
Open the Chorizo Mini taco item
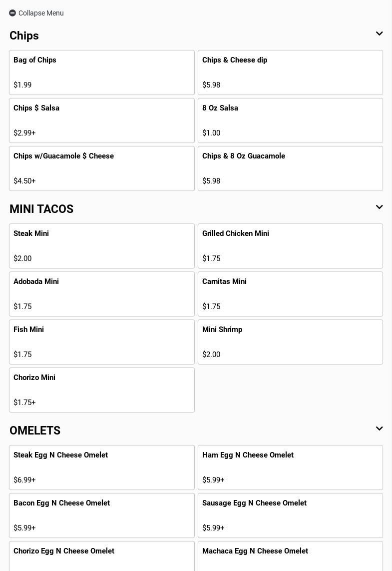102,390
